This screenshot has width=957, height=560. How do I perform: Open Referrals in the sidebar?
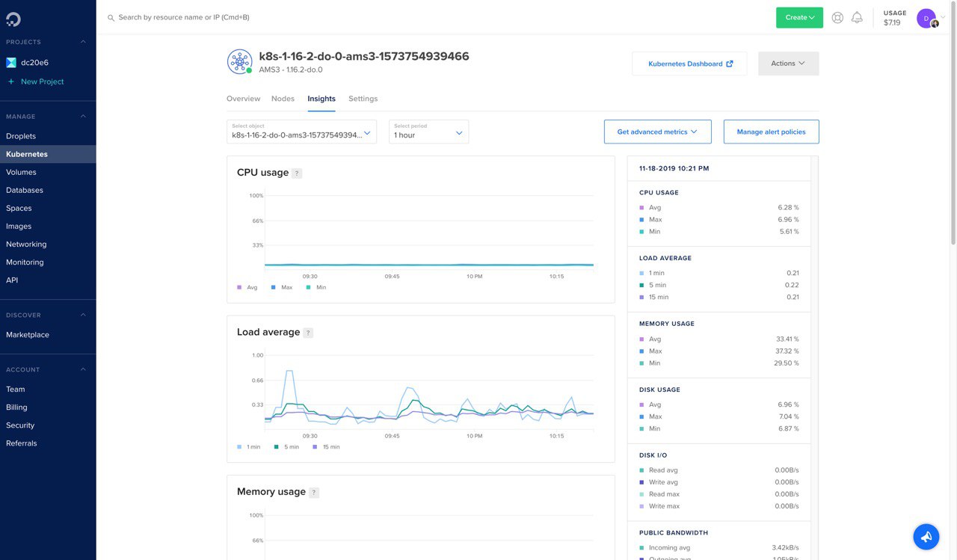pyautogui.click(x=48, y=443)
